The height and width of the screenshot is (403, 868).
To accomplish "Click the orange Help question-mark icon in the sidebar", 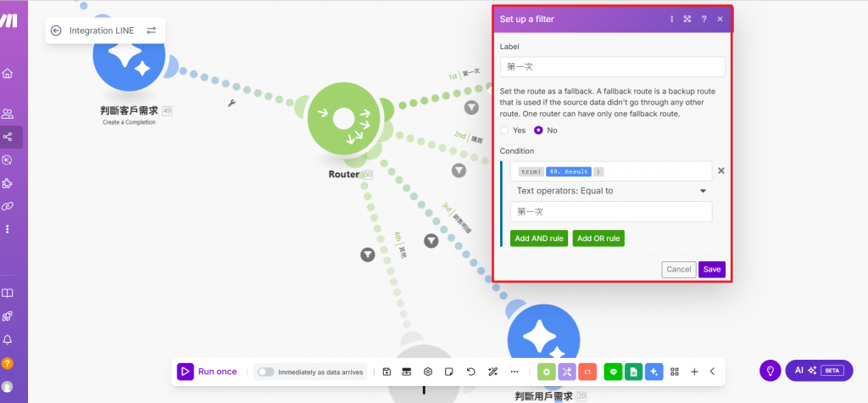I will click(8, 364).
